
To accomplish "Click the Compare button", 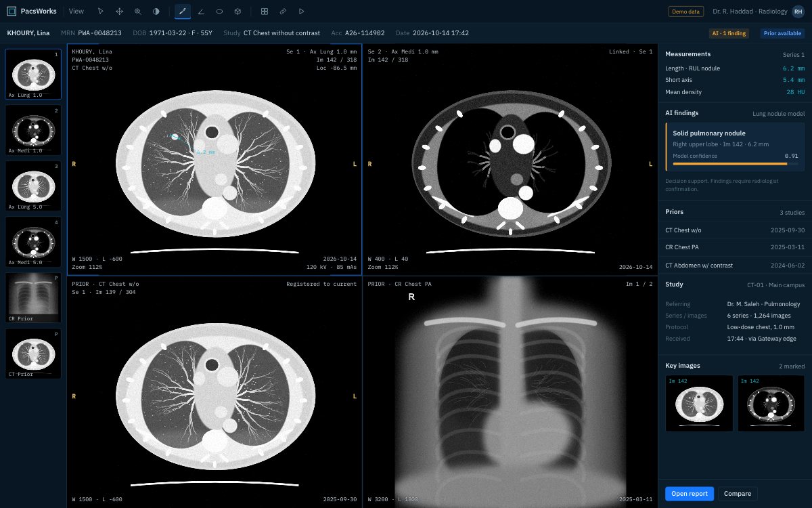I will click(x=738, y=494).
